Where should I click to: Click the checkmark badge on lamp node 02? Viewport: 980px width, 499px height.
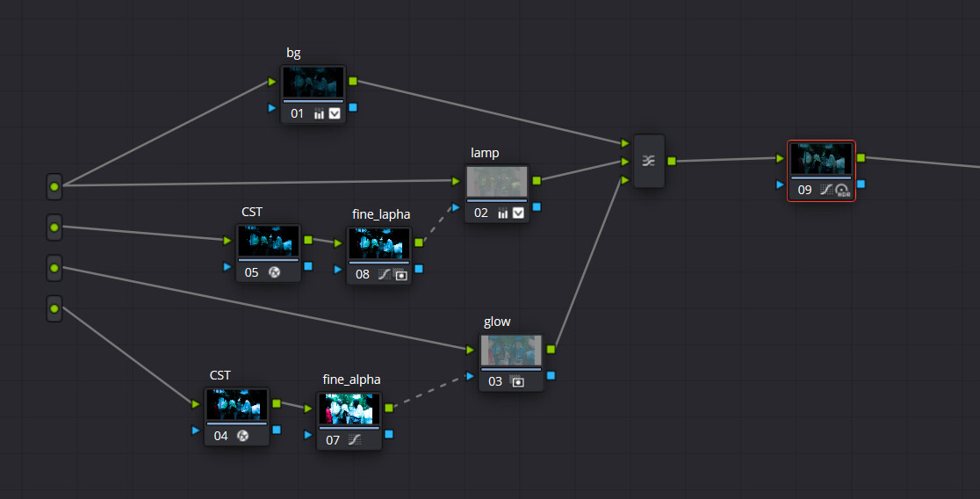pos(518,213)
